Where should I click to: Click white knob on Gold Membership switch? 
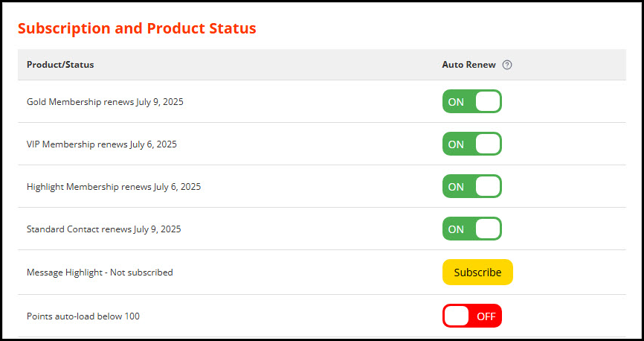(488, 101)
